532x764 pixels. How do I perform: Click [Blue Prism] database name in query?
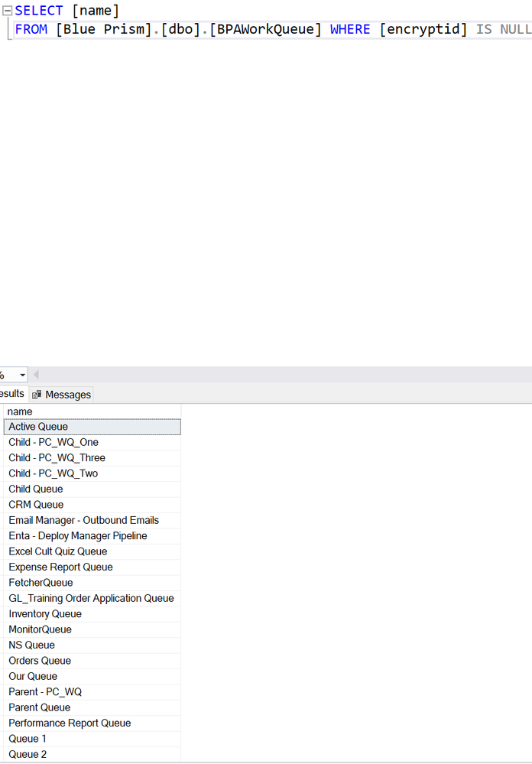pyautogui.click(x=104, y=29)
